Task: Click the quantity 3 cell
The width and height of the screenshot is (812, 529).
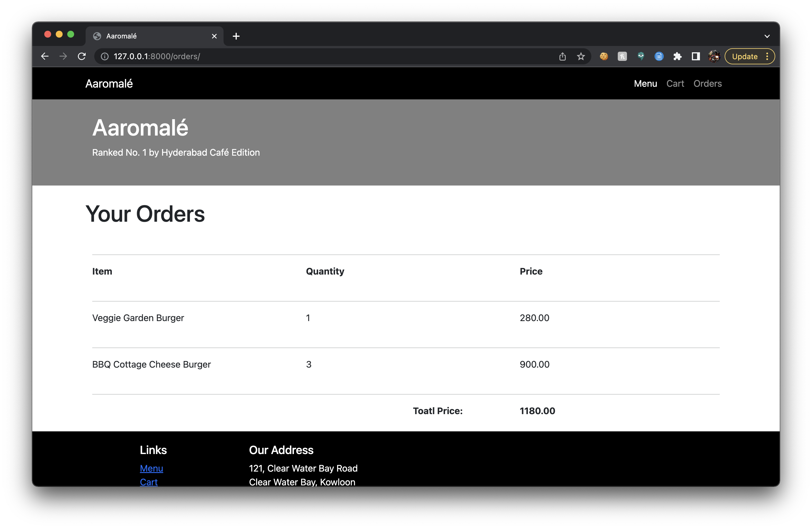Action: [x=308, y=364]
